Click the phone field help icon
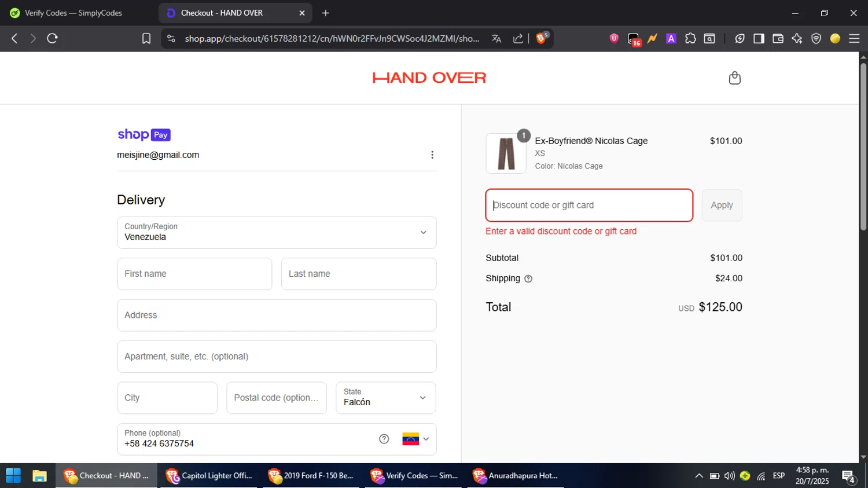The image size is (868, 488). [384, 439]
